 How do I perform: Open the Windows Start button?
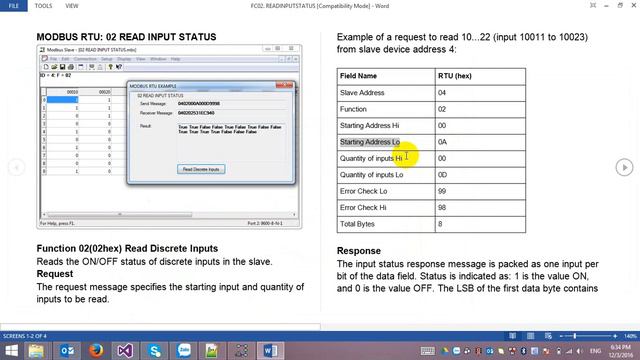(x=11, y=351)
